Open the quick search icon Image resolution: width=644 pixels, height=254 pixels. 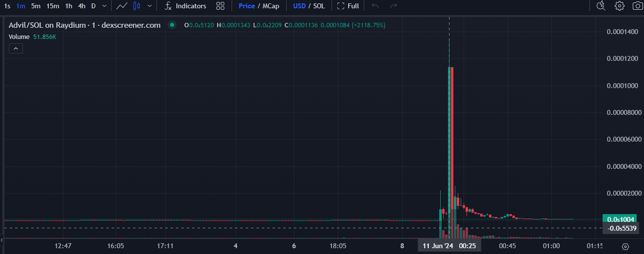601,6
